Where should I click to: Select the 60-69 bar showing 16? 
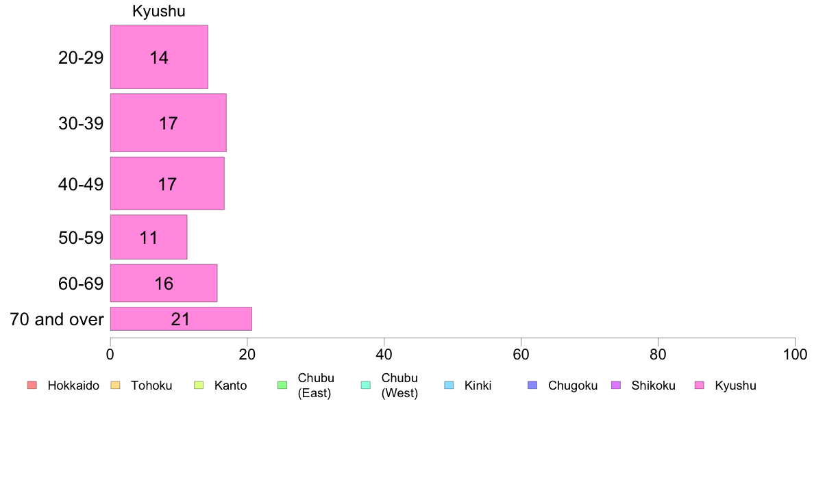pyautogui.click(x=164, y=283)
